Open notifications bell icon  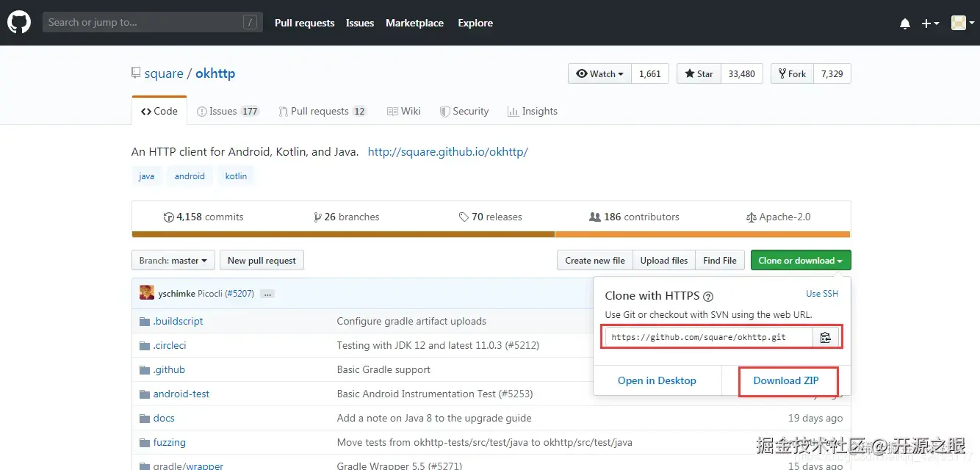[904, 23]
